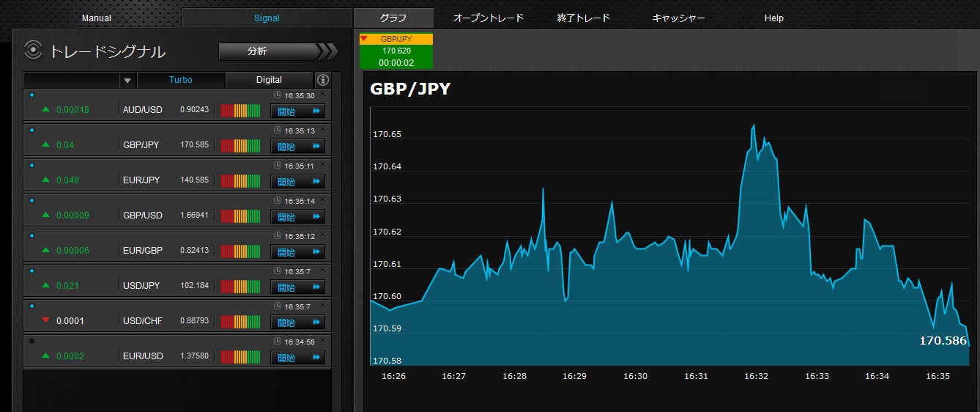
Task: Click the clock icon at 16:34:58
Action: [278, 342]
